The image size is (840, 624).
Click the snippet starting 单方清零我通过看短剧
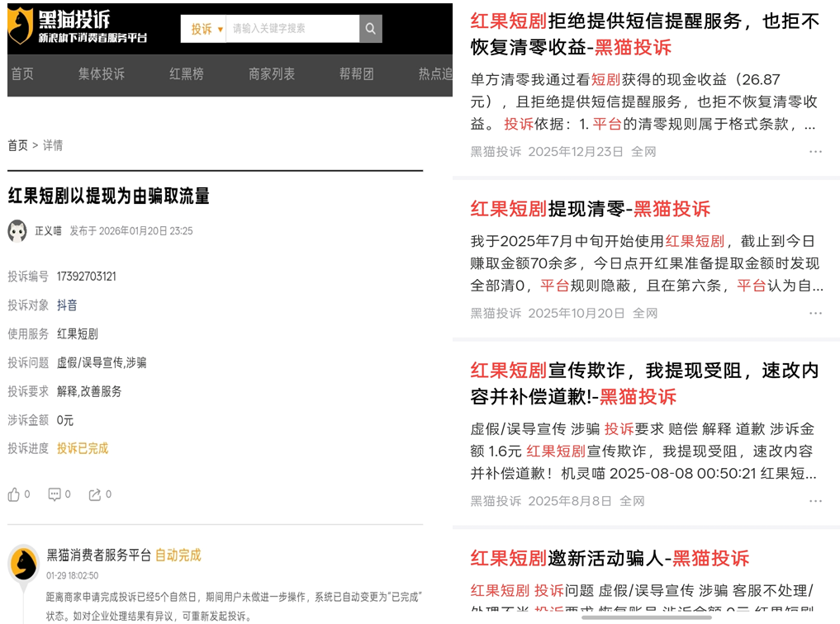(644, 102)
